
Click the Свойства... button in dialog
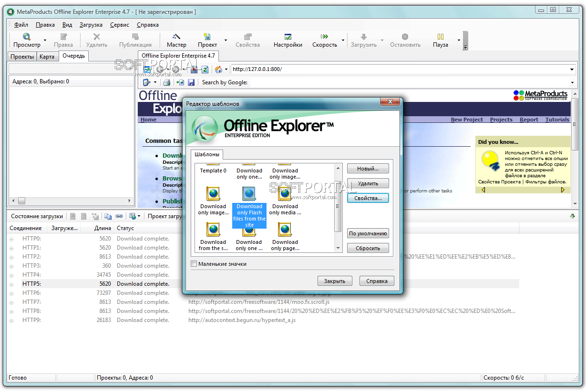[368, 198]
